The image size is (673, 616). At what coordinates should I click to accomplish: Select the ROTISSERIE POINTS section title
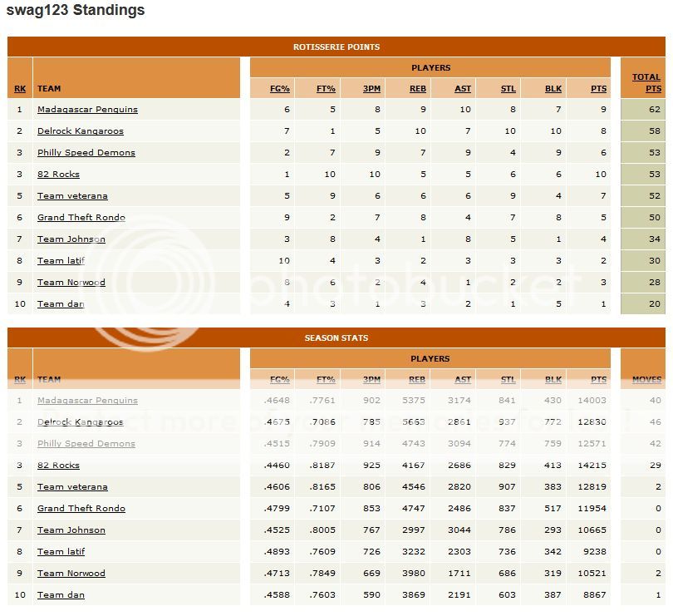click(336, 47)
